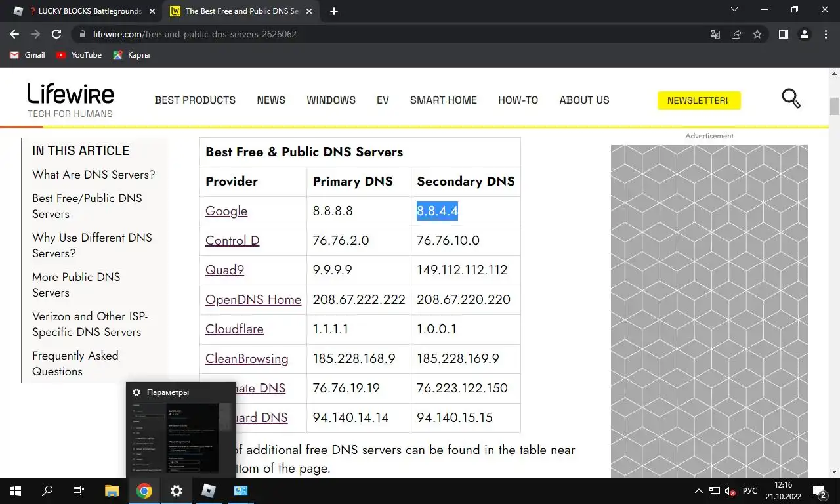Open the Chrome three-dot menu
Viewport: 840px width, 504px height.
click(x=825, y=34)
